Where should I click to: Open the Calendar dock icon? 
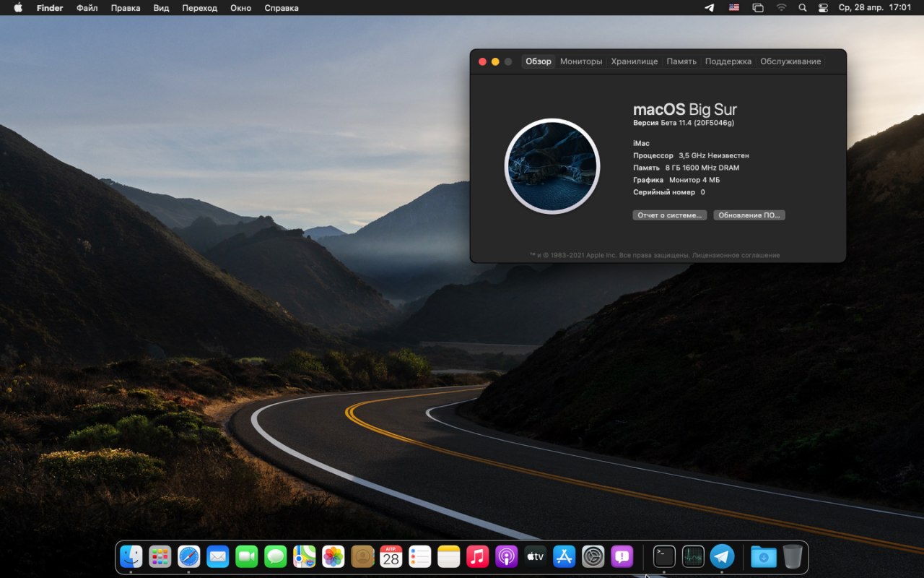pos(391,556)
